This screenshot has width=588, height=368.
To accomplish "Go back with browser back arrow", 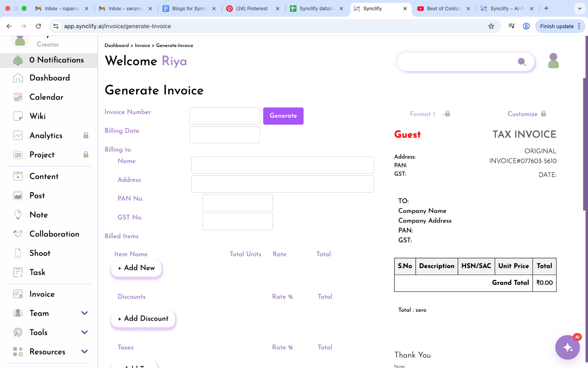I will tap(9, 26).
